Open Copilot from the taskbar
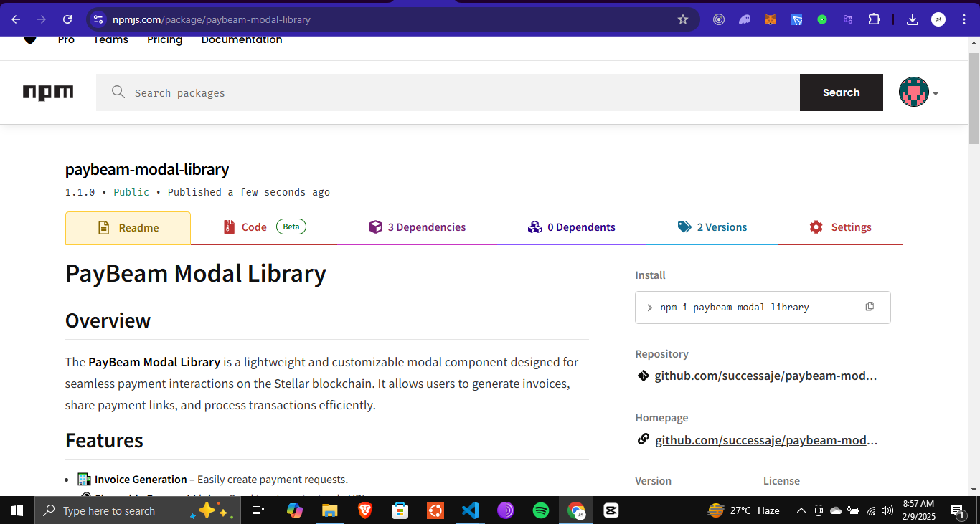Screen dimensions: 980x524 pos(294,510)
